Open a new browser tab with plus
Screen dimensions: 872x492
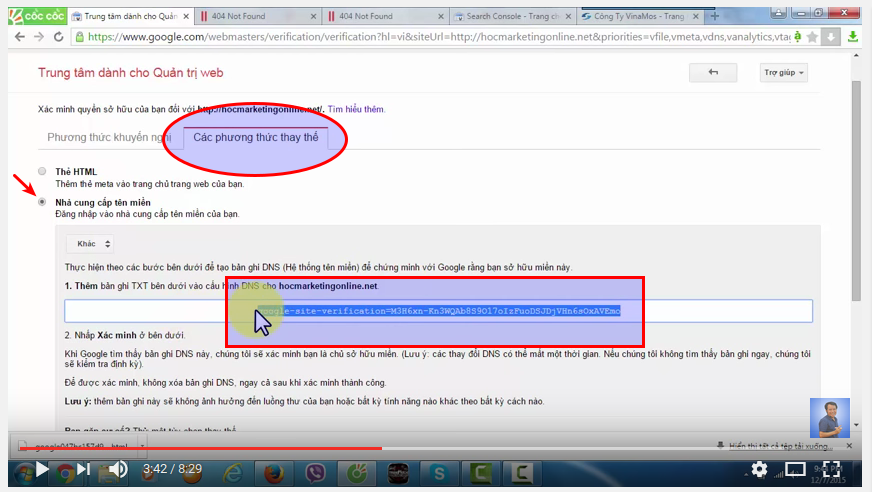pyautogui.click(x=715, y=16)
